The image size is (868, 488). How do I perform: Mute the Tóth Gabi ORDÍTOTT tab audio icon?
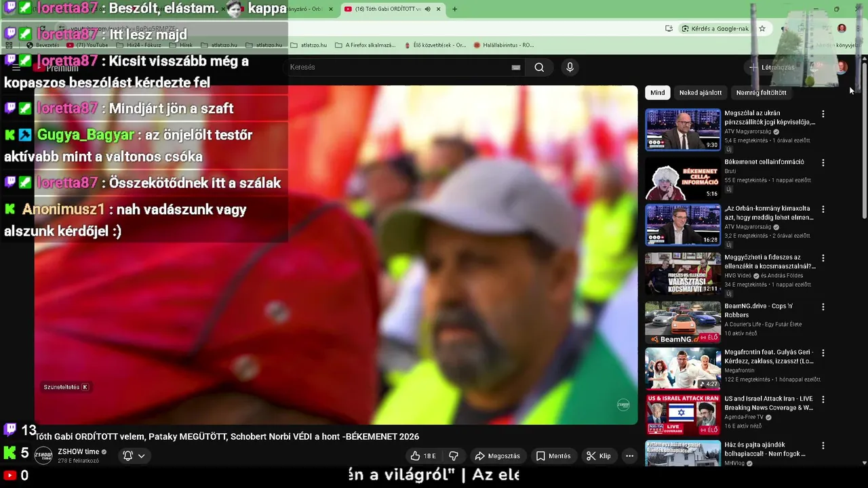point(427,9)
